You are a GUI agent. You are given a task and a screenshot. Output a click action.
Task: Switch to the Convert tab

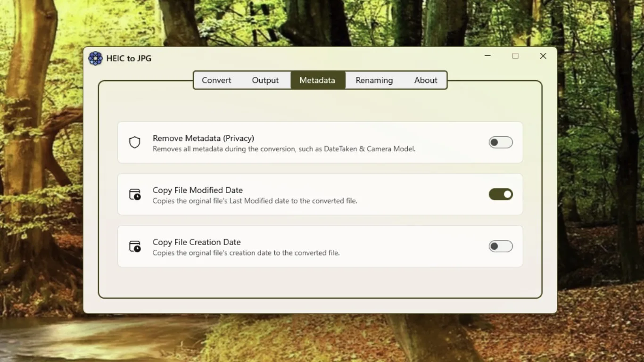click(216, 80)
